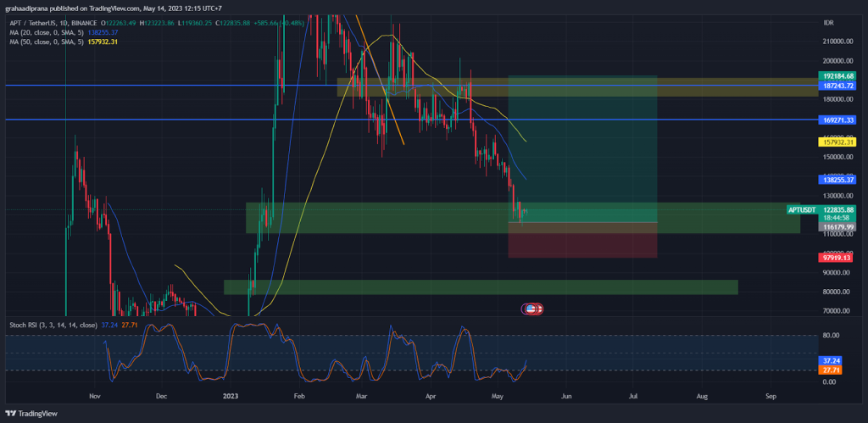Click the 0.00 Stoch RSI scale value
The width and height of the screenshot is (868, 423).
tap(830, 382)
